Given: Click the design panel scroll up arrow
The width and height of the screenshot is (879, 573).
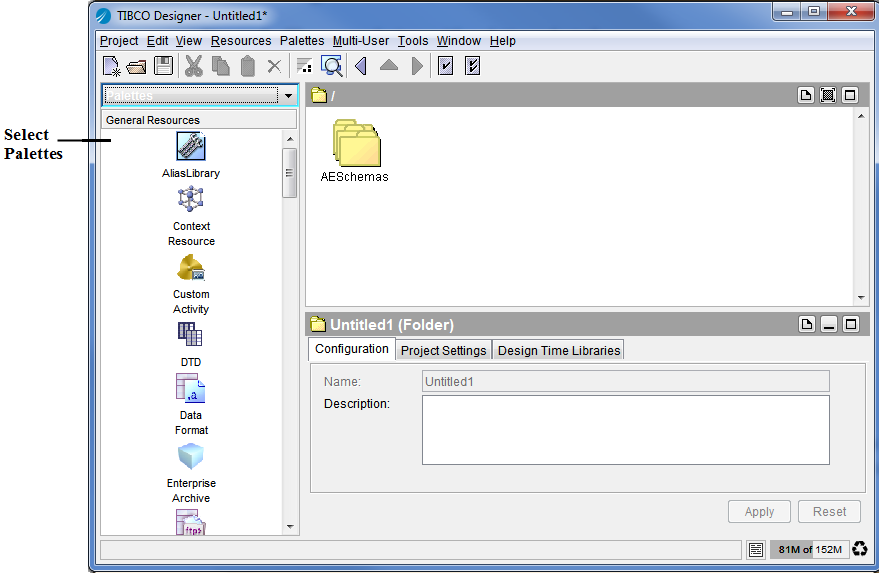Looking at the screenshot, I should click(861, 116).
